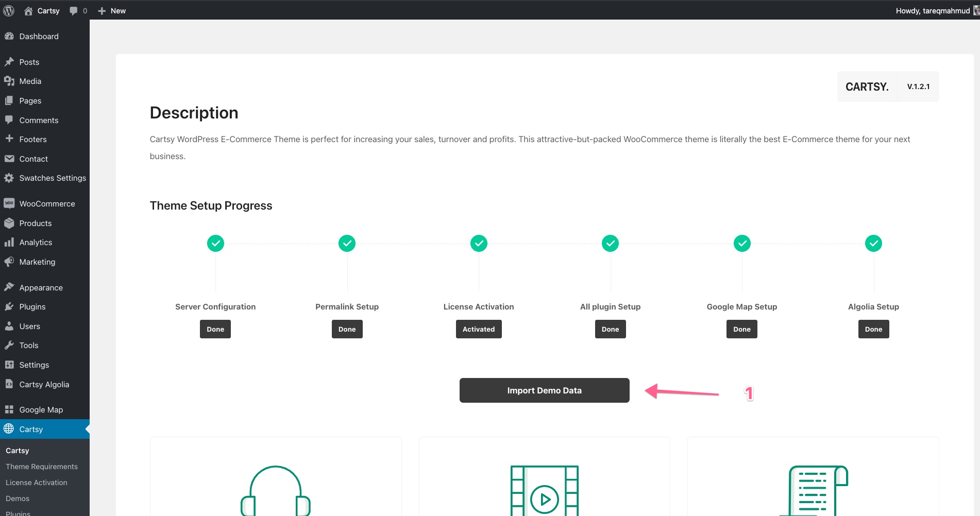Image resolution: width=980 pixels, height=516 pixels.
Task: Click the New content button
Action: [112, 10]
